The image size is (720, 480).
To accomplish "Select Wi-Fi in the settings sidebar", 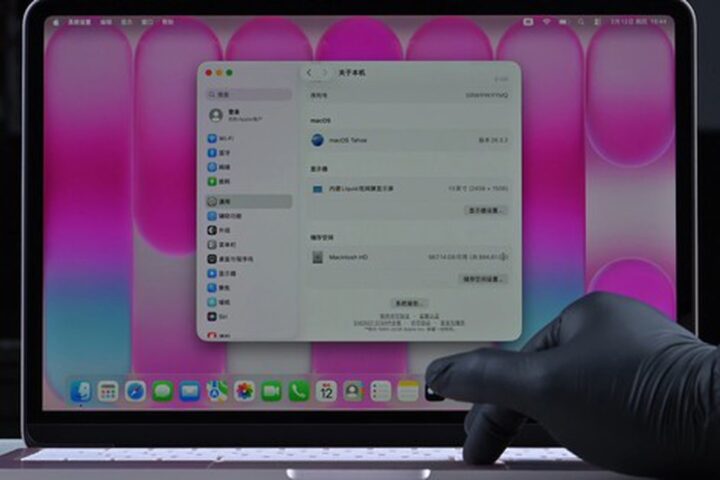I will (x=248, y=138).
